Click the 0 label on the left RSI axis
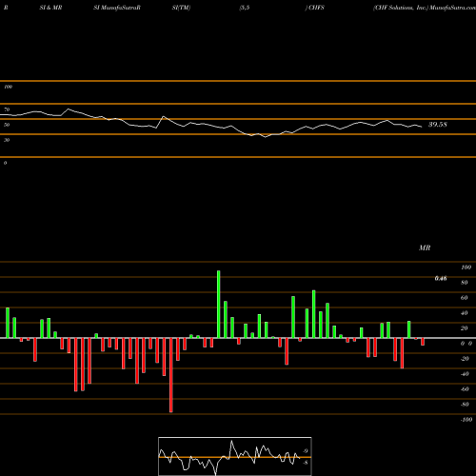The image size is (476, 476). [5, 163]
